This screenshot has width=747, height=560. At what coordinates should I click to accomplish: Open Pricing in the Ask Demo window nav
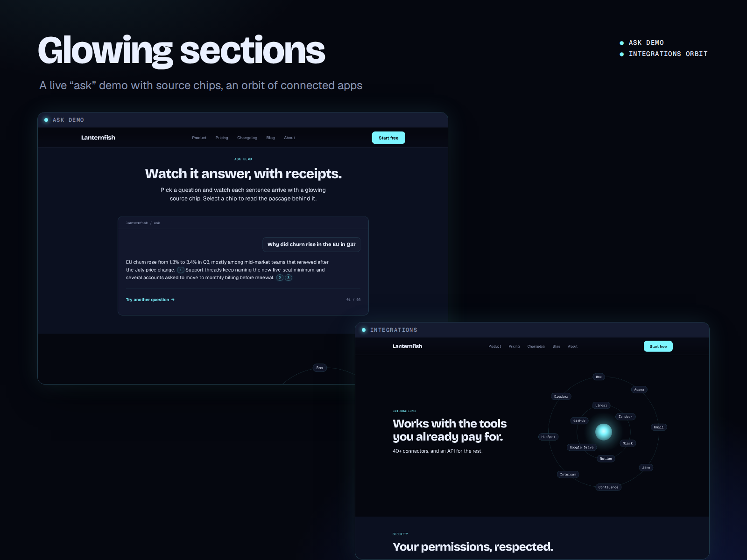(x=222, y=138)
